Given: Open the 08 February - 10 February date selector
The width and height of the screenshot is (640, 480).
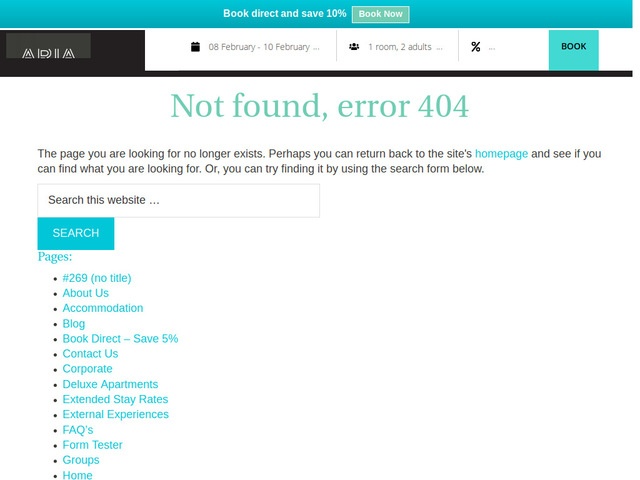Looking at the screenshot, I should [x=264, y=46].
